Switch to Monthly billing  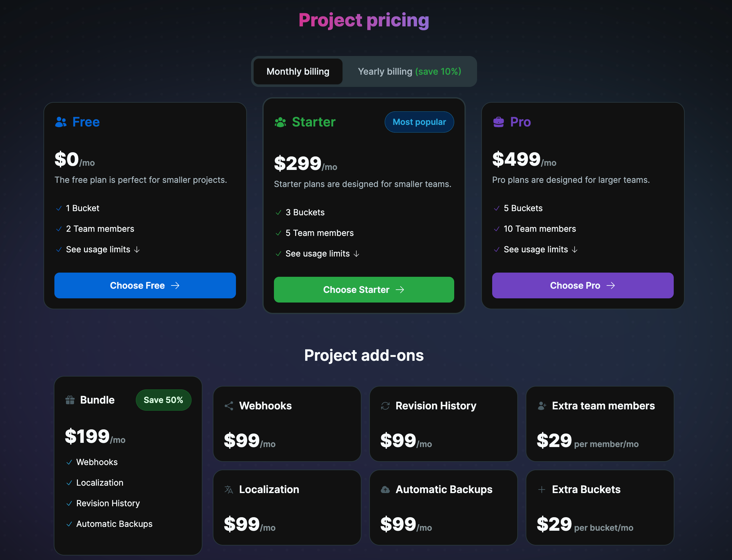coord(298,72)
